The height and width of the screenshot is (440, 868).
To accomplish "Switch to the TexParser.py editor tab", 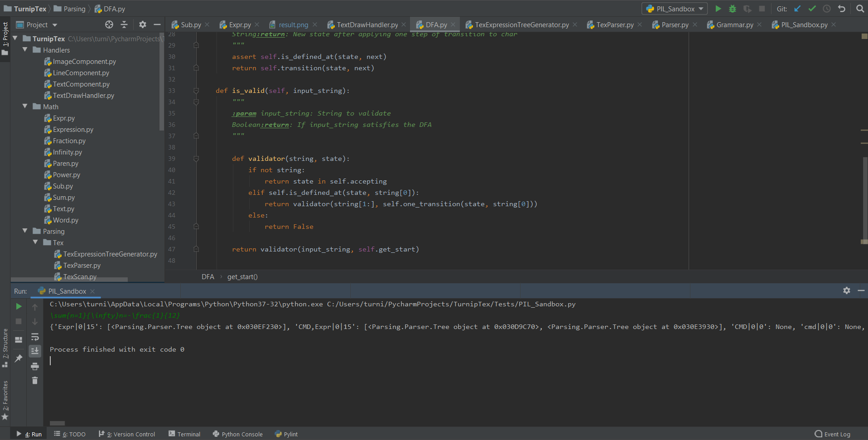I will coord(614,25).
